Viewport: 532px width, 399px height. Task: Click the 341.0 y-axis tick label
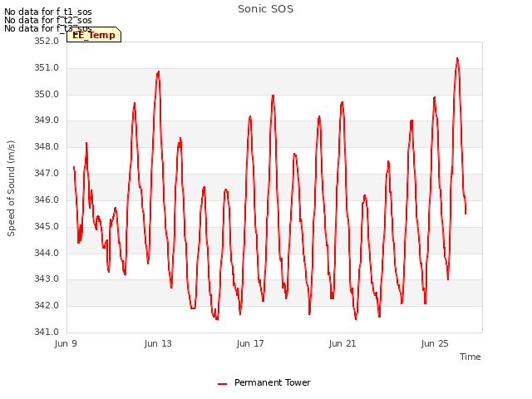(x=47, y=332)
